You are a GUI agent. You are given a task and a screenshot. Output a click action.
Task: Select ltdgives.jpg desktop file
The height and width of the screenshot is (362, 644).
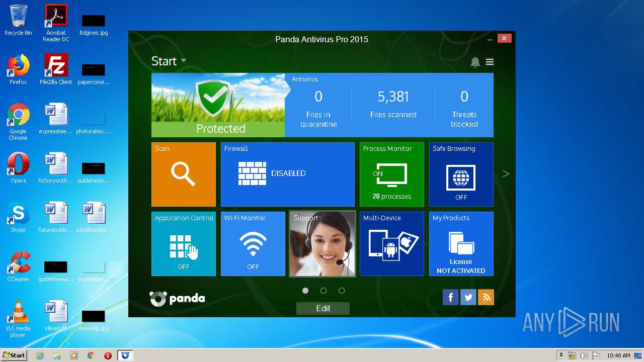point(94,24)
